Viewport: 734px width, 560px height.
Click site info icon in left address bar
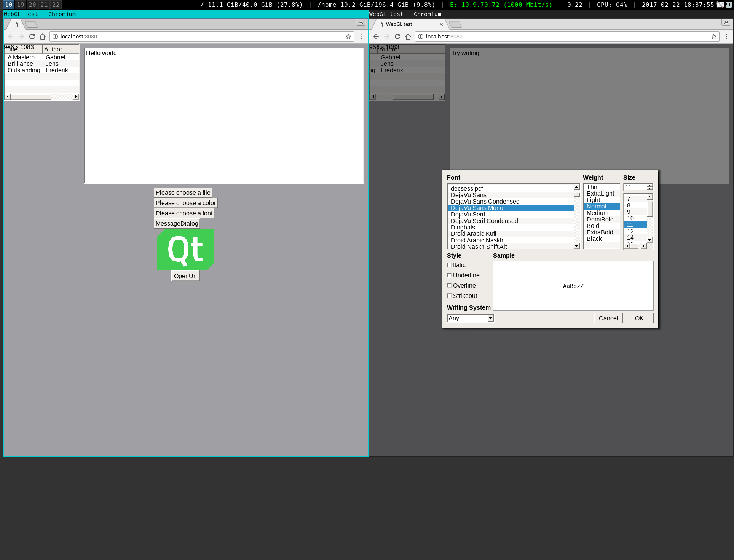point(55,37)
